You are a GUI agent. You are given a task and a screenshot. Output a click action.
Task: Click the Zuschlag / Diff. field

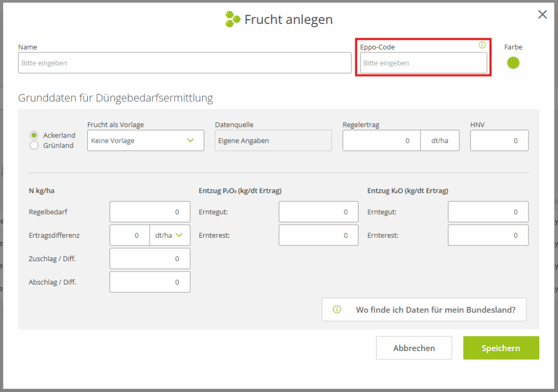click(150, 259)
